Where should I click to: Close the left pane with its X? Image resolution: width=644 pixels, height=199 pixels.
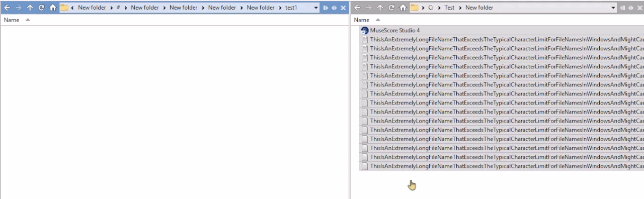[343, 8]
